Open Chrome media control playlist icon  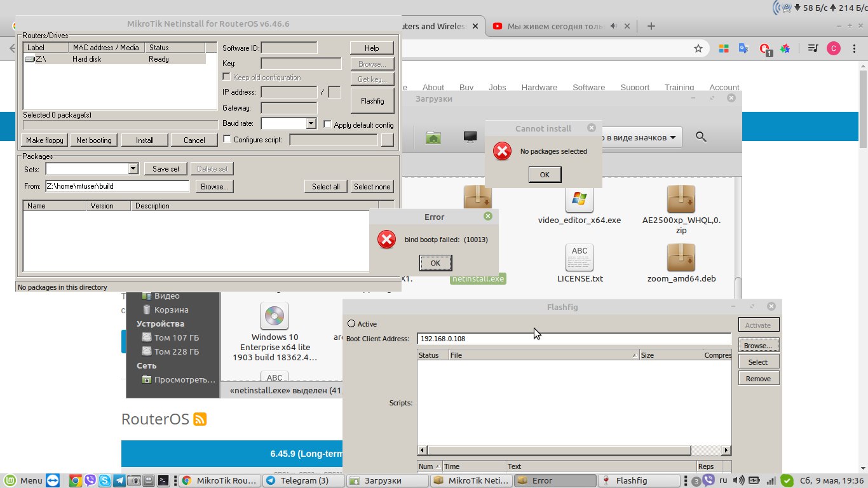[813, 48]
